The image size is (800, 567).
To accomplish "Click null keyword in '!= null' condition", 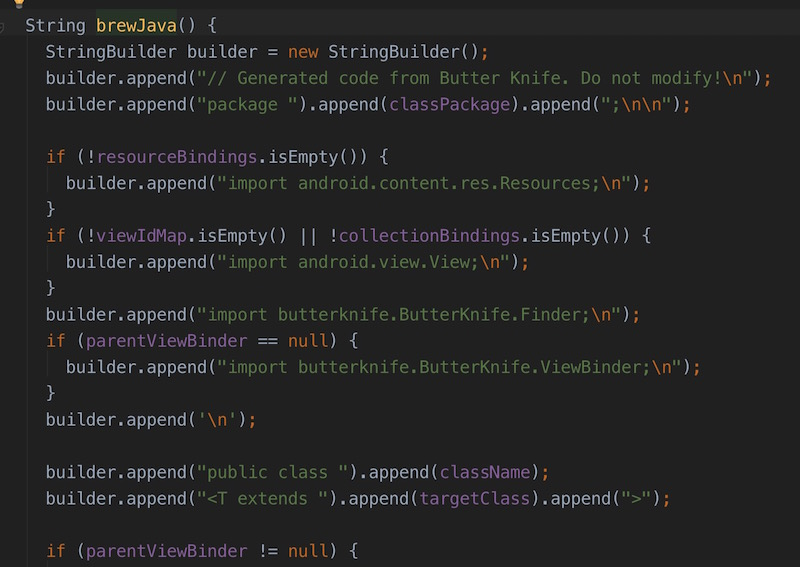I will [x=308, y=551].
